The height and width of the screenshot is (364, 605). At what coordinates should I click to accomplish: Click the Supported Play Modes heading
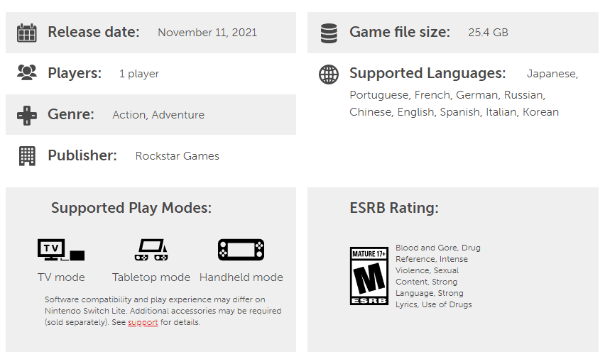pos(131,208)
